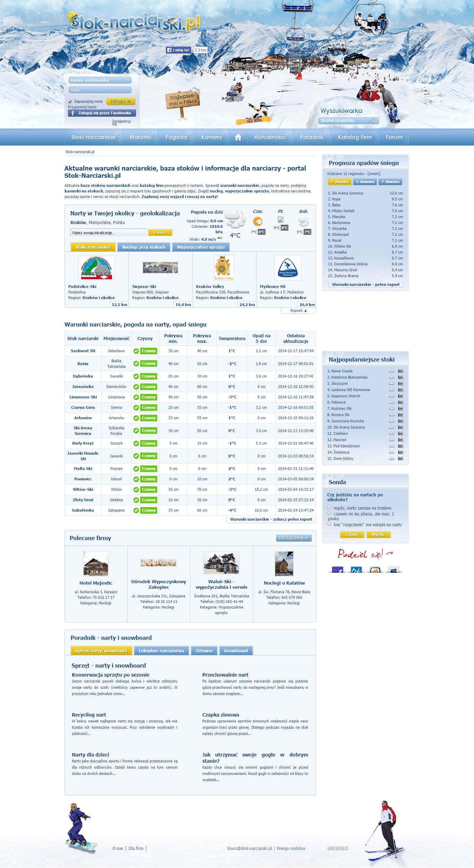
Task: Open Hotel Majestic photo thumbnail
Action: (96, 563)
